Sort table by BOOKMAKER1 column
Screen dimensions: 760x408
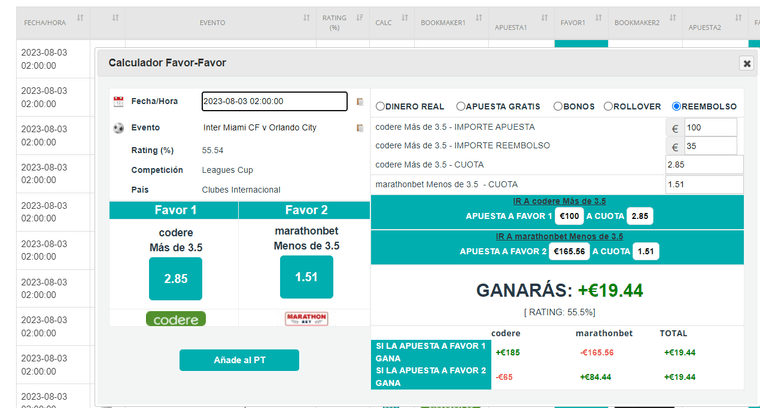478,18
